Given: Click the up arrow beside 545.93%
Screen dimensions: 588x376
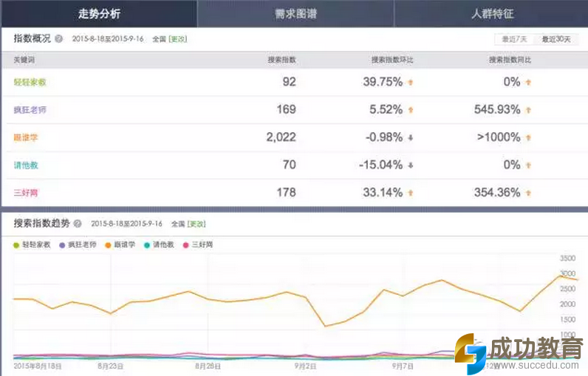Looking at the screenshot, I should 527,110.
